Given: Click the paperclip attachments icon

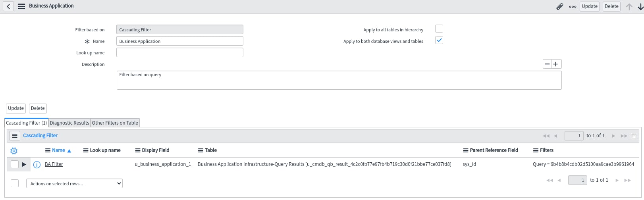Looking at the screenshot, I should pos(559,6).
